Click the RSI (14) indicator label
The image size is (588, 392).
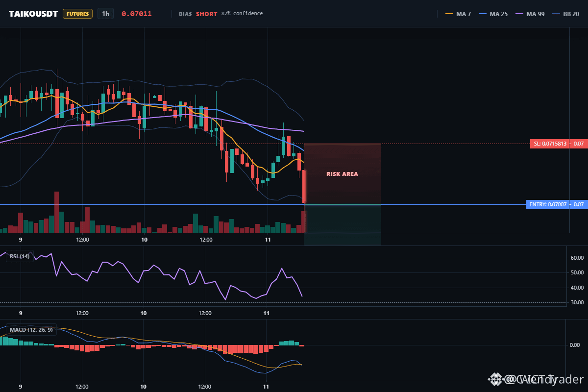tap(20, 256)
